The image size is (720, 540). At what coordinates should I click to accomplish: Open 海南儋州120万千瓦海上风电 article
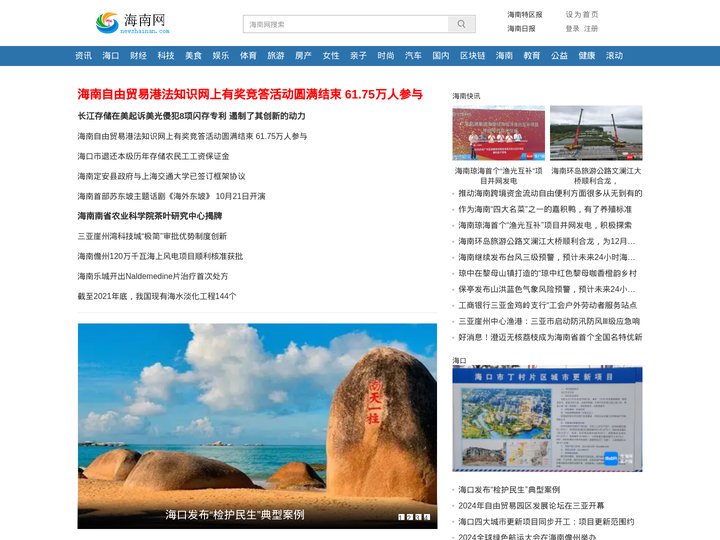pyautogui.click(x=160, y=256)
